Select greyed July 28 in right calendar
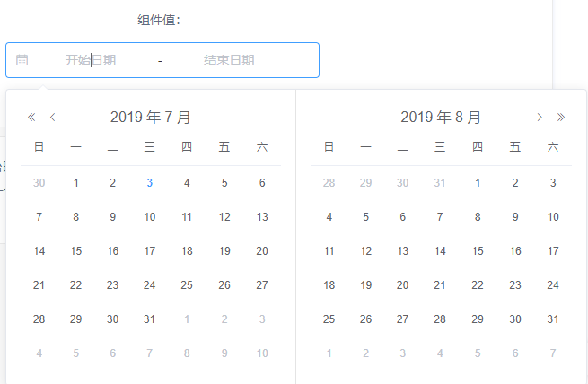Image resolution: width=588 pixels, height=384 pixels. [329, 183]
